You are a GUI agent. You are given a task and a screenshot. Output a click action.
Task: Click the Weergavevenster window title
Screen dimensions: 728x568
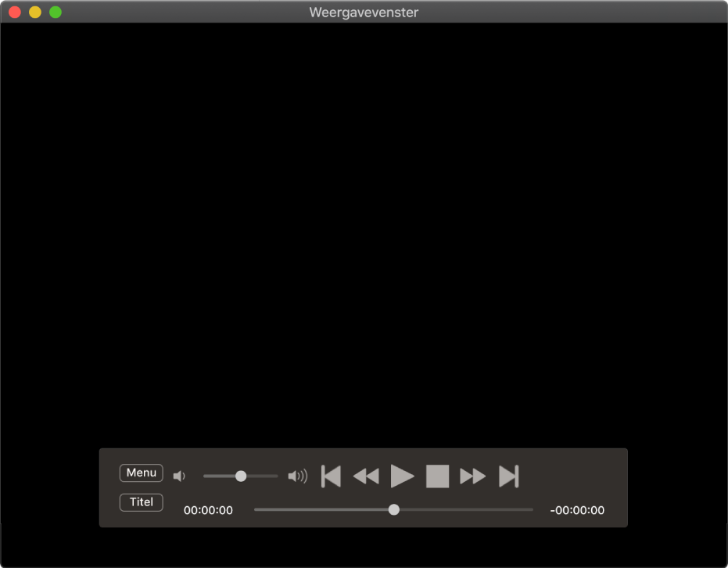click(x=364, y=13)
